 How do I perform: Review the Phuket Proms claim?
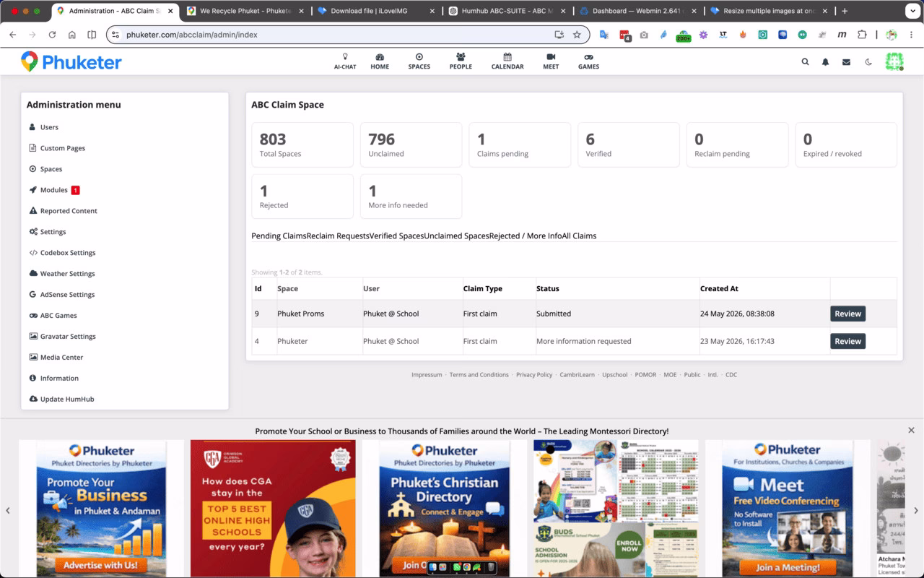click(x=847, y=314)
